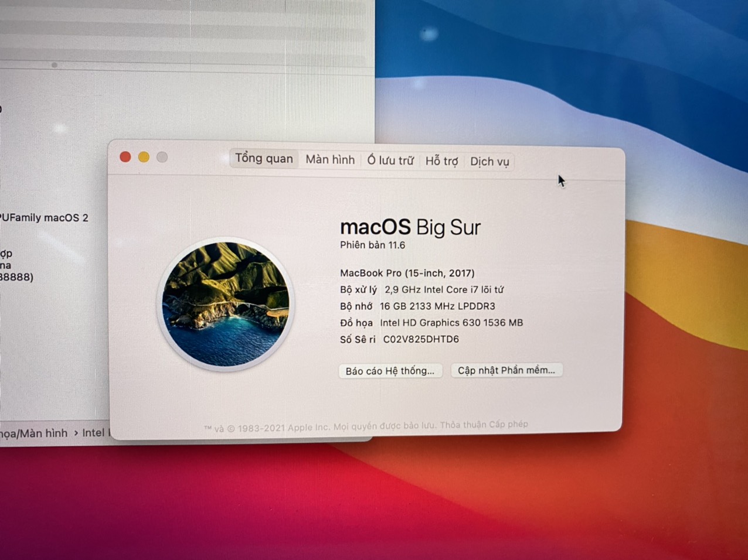Switch to the Tổng quan tab
Screen dimensions: 748x560
(264, 159)
